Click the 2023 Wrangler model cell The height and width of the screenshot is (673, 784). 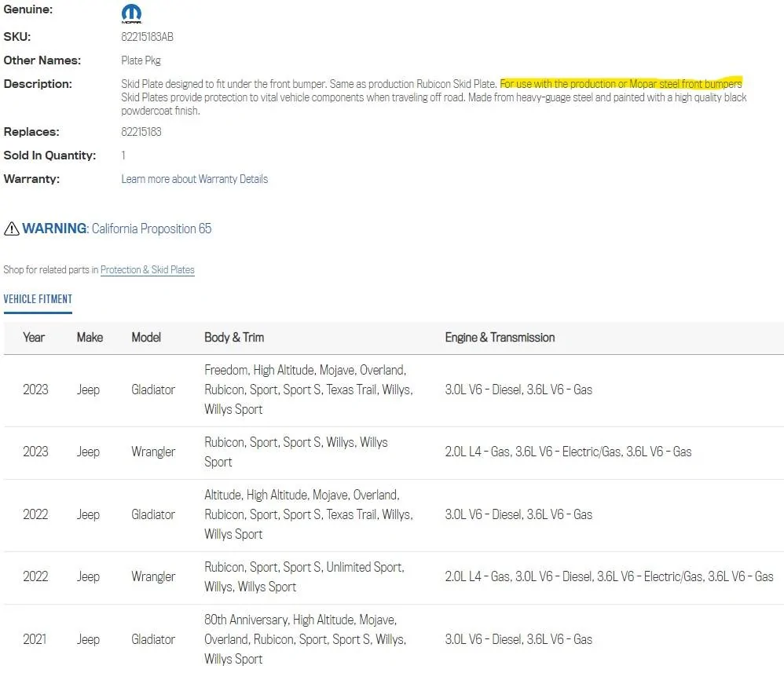tap(153, 452)
